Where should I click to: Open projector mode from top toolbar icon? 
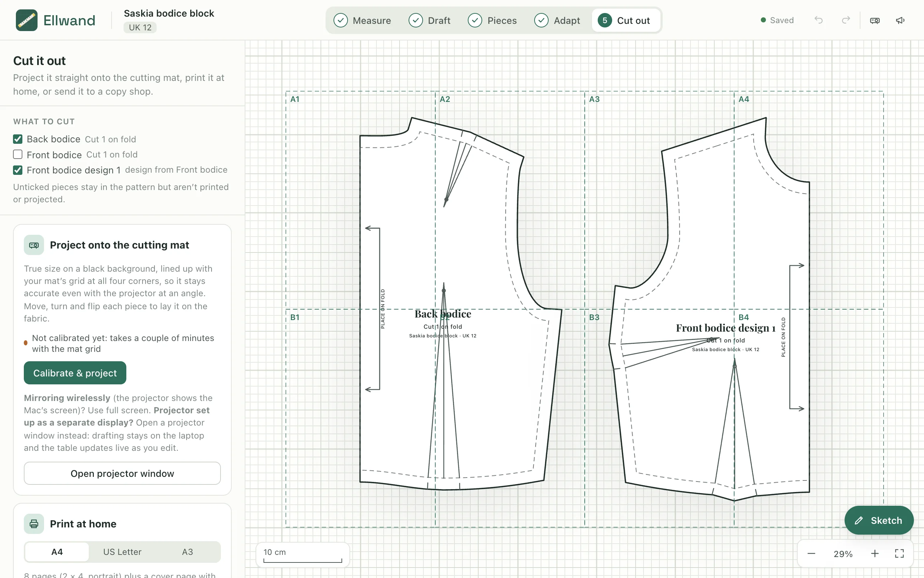[x=875, y=20]
